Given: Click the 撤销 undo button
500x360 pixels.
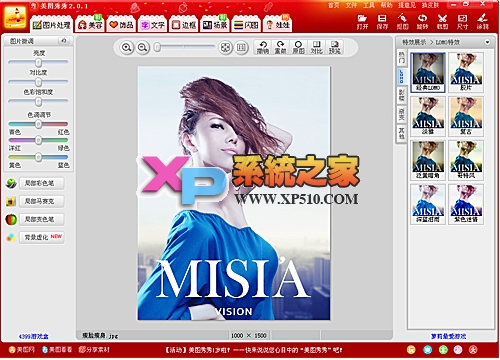Looking at the screenshot, I should (x=263, y=47).
